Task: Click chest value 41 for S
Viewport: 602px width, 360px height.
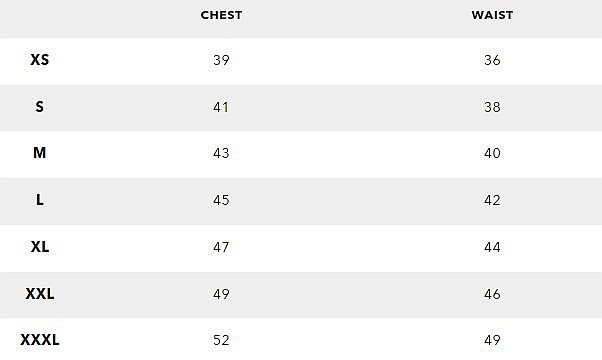Action: [221, 107]
